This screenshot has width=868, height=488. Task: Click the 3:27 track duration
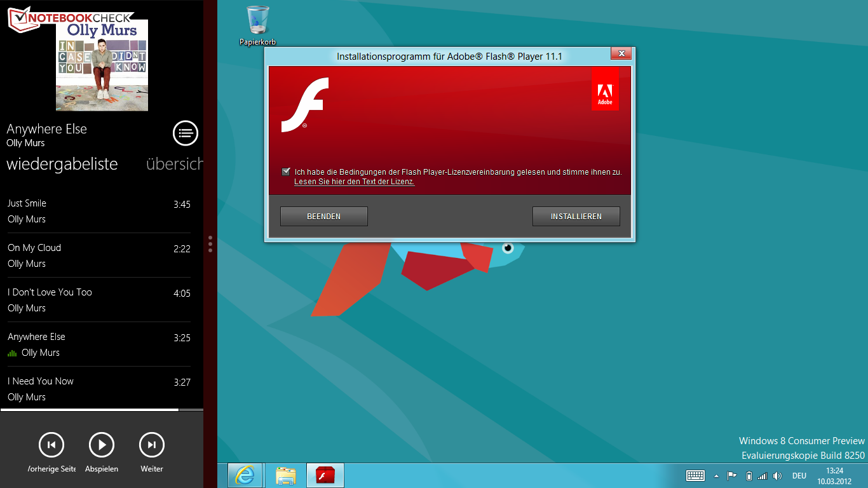(182, 382)
